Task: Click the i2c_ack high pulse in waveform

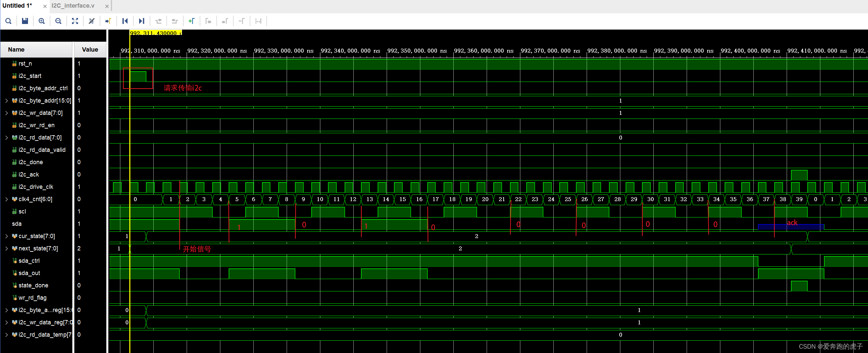Action: (x=799, y=175)
